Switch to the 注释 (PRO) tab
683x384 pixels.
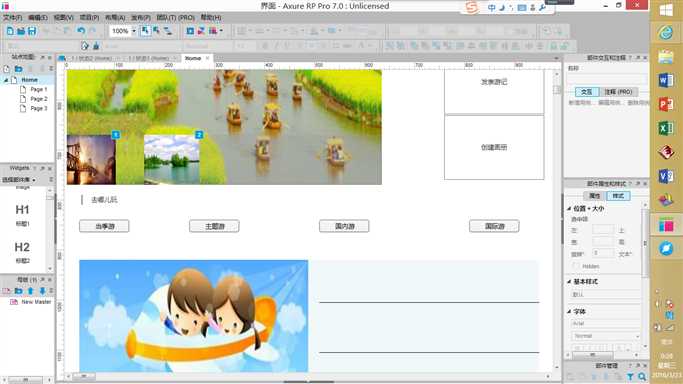(x=619, y=92)
